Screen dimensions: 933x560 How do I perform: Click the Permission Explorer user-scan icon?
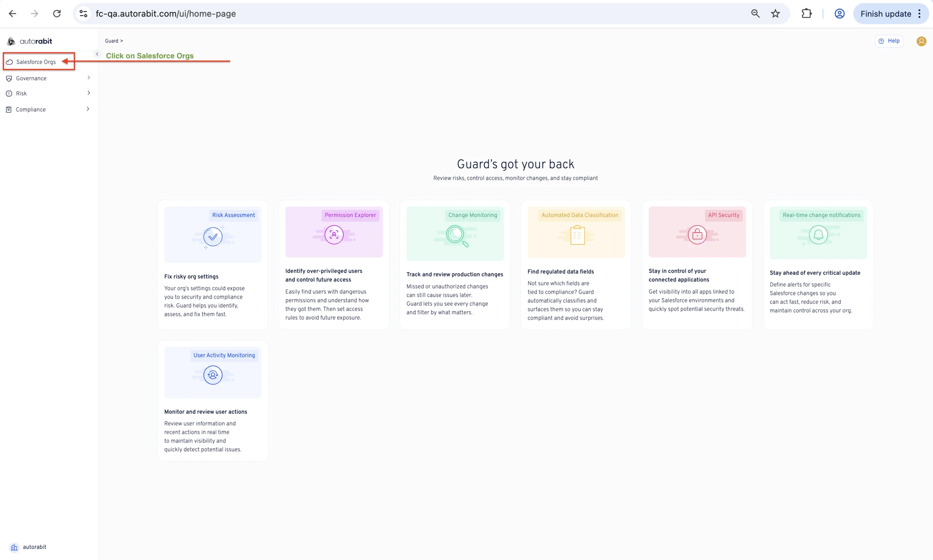[x=334, y=235]
